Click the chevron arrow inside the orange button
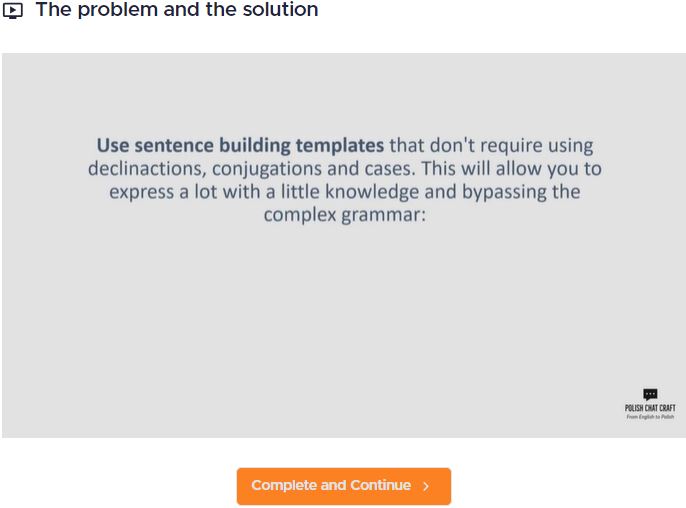 point(426,486)
